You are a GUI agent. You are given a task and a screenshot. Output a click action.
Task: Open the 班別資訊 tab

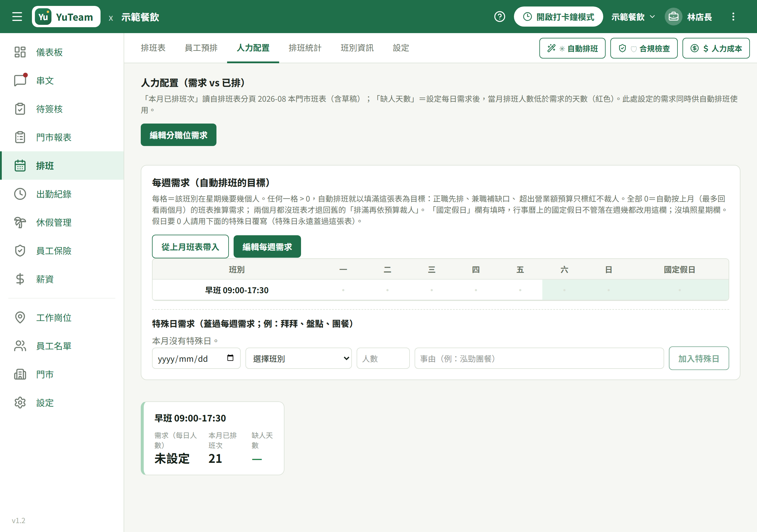pos(357,48)
